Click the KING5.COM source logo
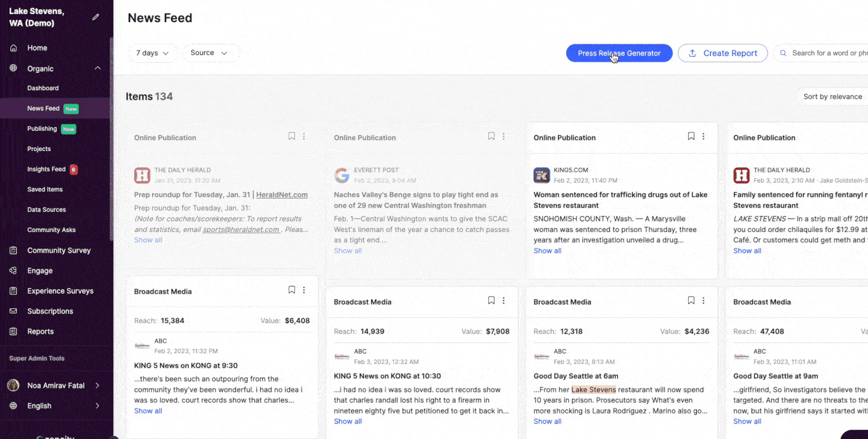This screenshot has height=439, width=868. click(542, 175)
